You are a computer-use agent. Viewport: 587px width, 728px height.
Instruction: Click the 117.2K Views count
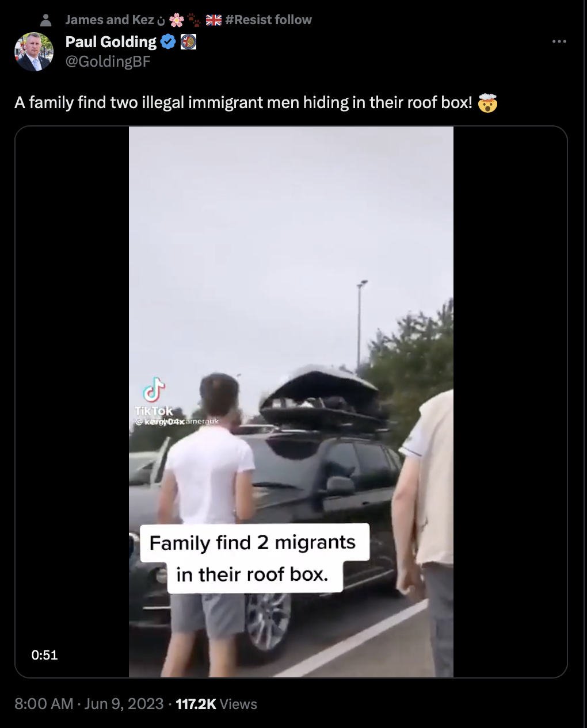pos(216,704)
